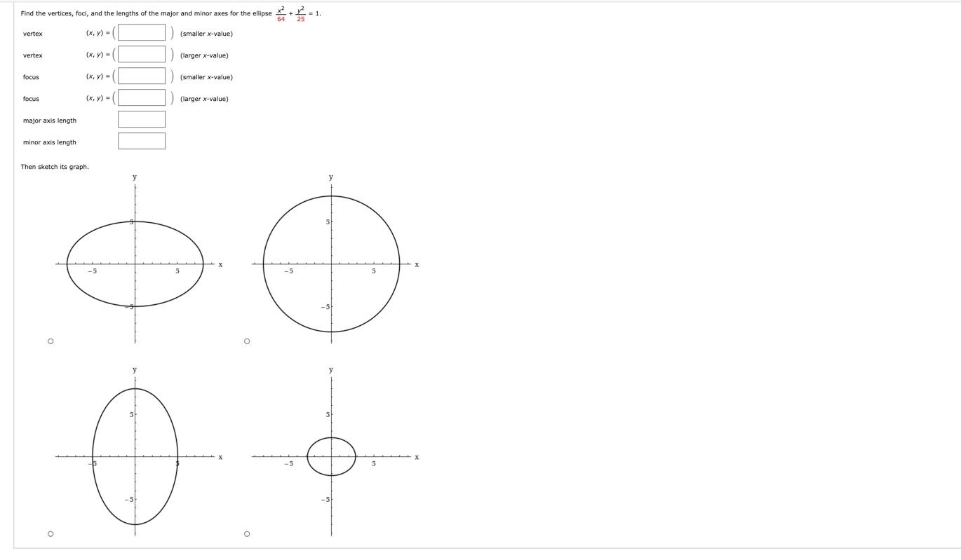Viewport: 961px width, 560px height.
Task: Click the 'Then sketch its graph' text
Action: pyautogui.click(x=54, y=166)
